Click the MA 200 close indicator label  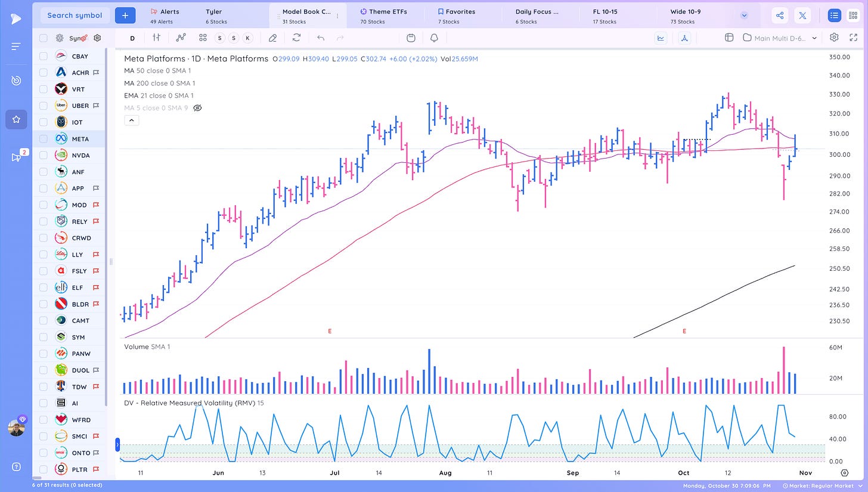click(159, 83)
